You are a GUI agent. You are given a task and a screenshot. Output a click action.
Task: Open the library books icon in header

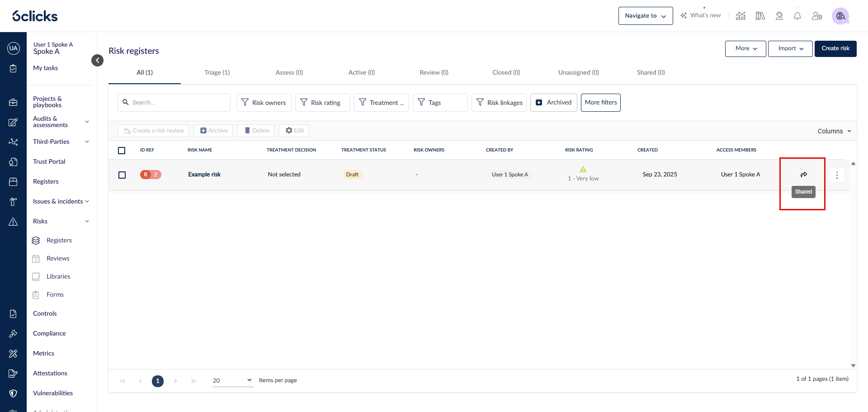[760, 16]
